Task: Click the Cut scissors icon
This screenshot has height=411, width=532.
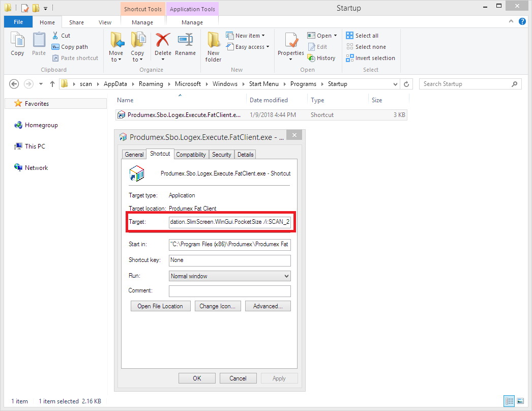Action: [56, 36]
